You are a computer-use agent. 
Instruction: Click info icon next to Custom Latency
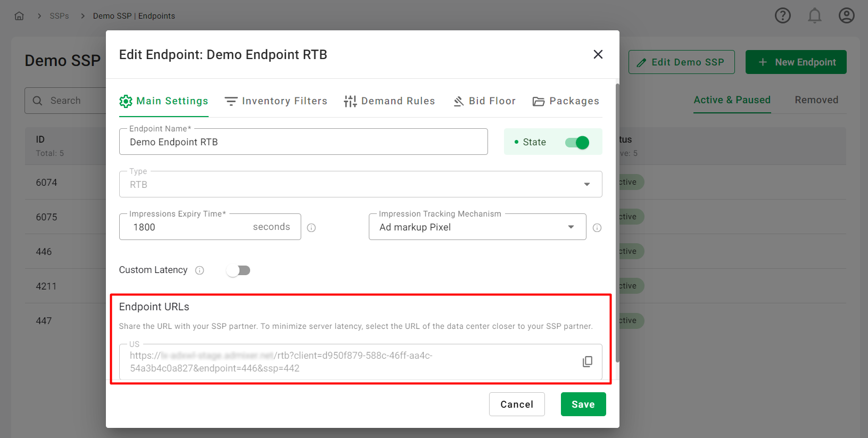pos(200,270)
